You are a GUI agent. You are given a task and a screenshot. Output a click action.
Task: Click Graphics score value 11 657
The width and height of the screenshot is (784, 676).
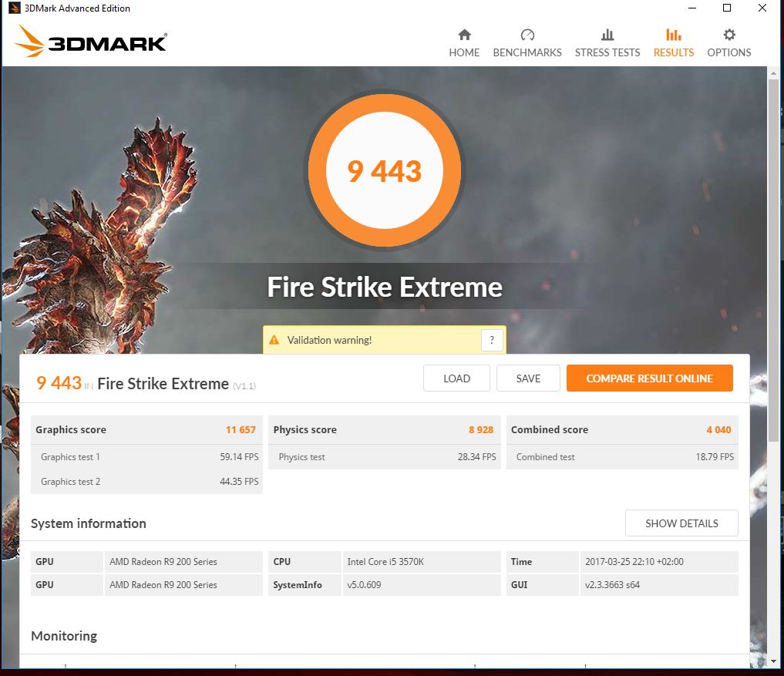(241, 429)
